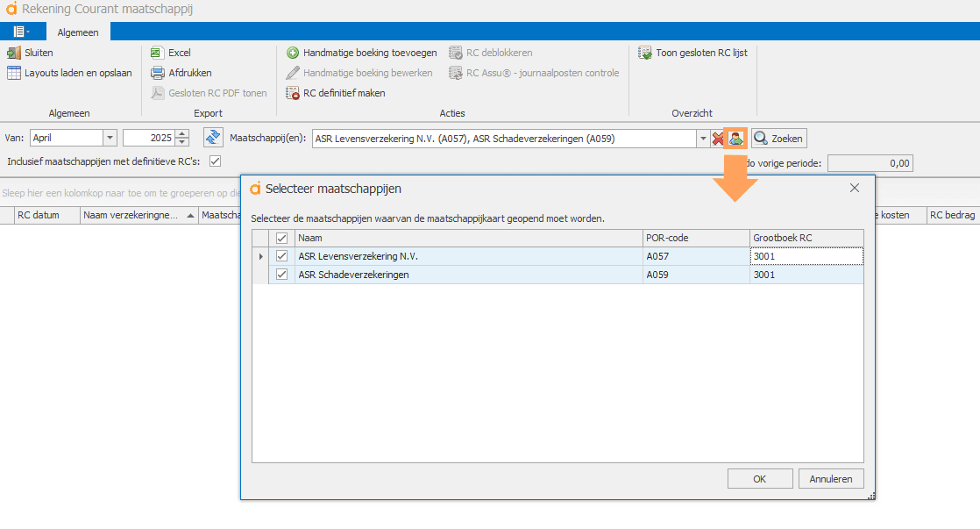
Task: Add a Handmatige boeking toevoegen entry
Action: pos(361,54)
